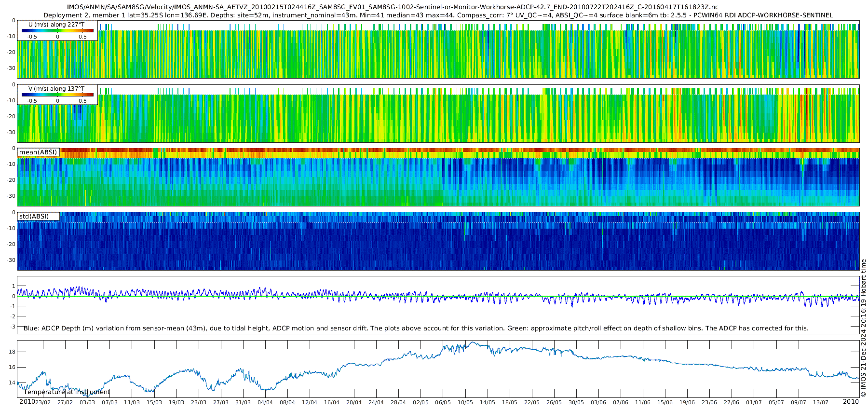This screenshot has width=868, height=410.
Task: Select the 13/07 date on time axis
Action: point(821,403)
